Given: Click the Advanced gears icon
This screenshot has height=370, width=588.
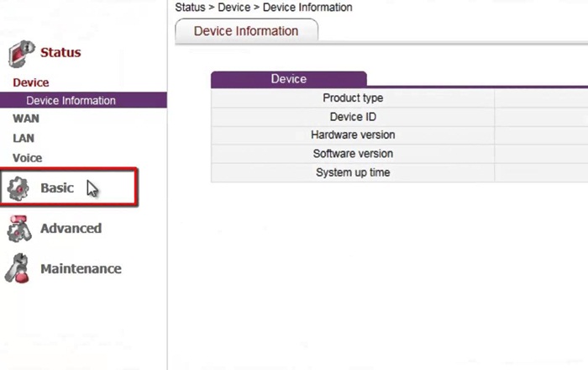Looking at the screenshot, I should (x=18, y=229).
